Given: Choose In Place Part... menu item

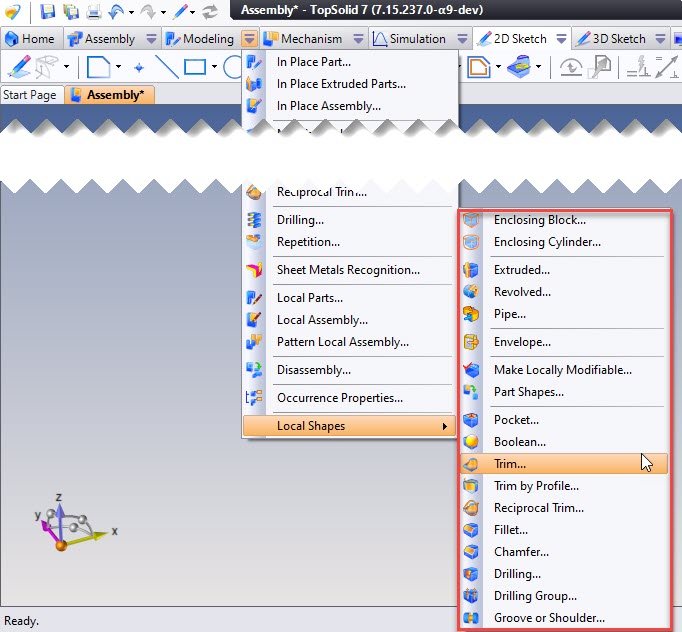Looking at the screenshot, I should [350, 62].
